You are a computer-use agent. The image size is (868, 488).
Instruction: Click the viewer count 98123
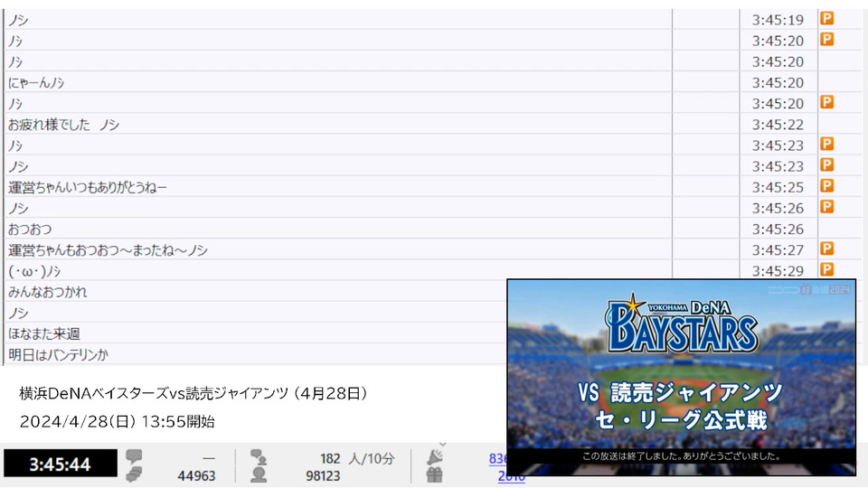tap(323, 476)
